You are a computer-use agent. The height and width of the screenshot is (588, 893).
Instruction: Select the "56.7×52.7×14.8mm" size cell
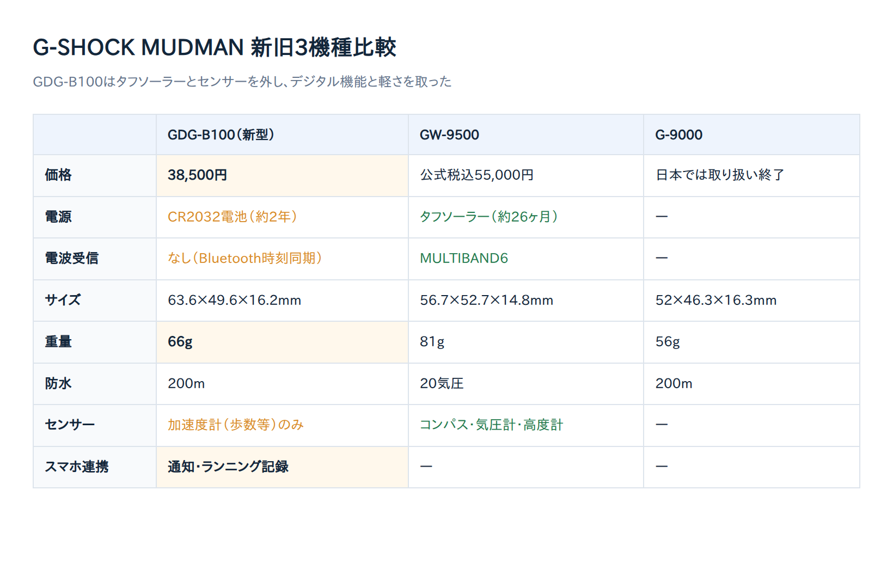[x=526, y=300]
